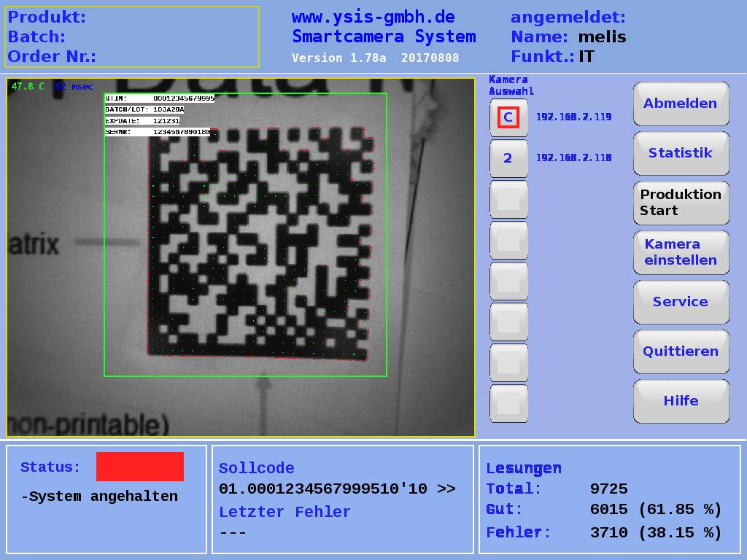
Task: Click the '-System angehalten' status message
Action: pyautogui.click(x=99, y=496)
